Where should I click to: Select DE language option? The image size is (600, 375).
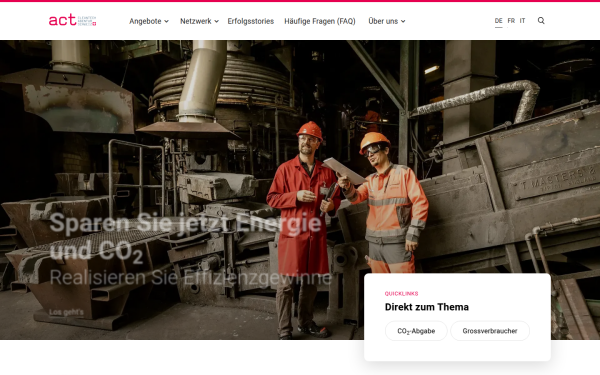tap(498, 21)
